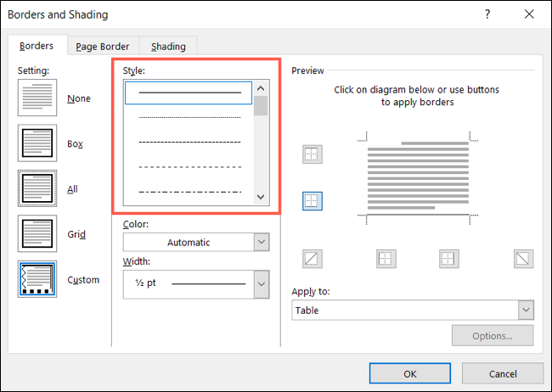Image resolution: width=552 pixels, height=392 pixels.
Task: Apply the diagonal up border button
Action: coord(312,259)
